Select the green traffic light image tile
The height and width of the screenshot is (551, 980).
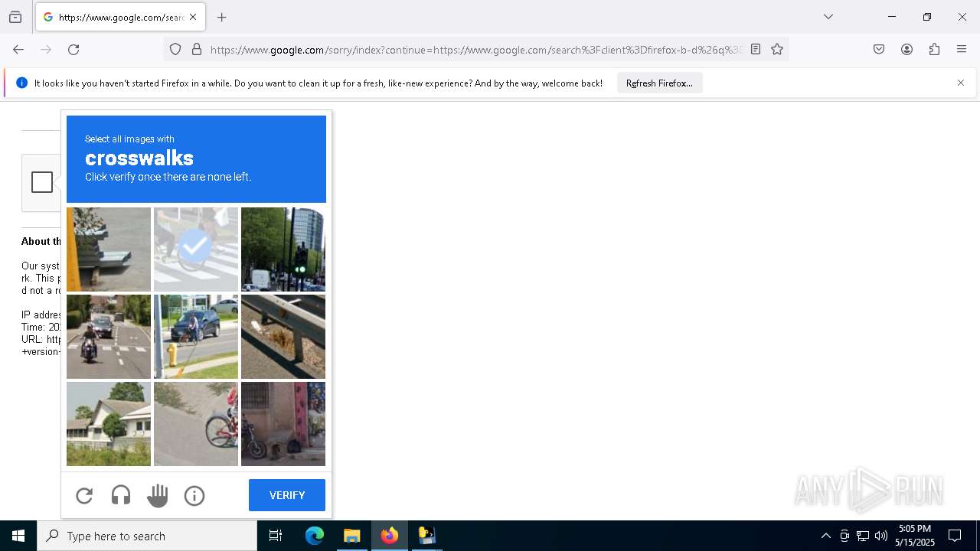[283, 249]
